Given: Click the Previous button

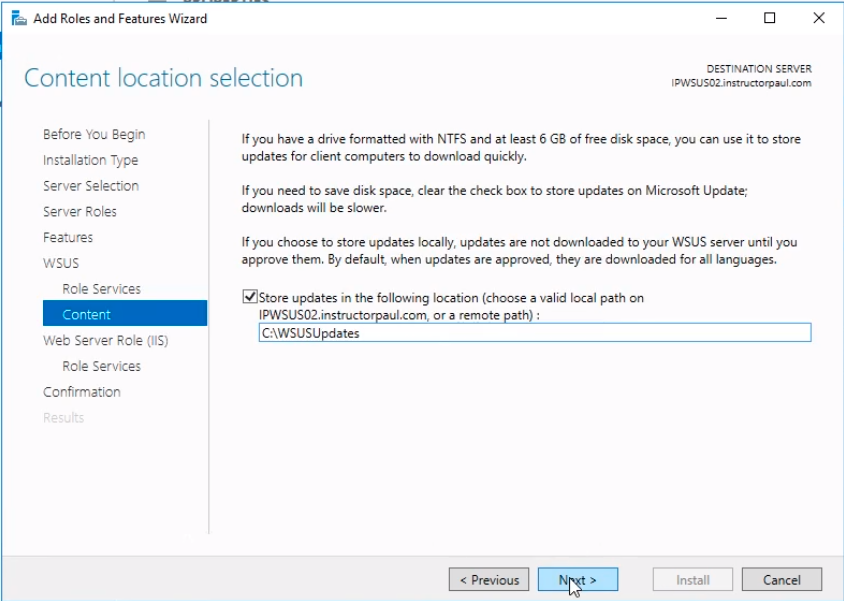Looking at the screenshot, I should pyautogui.click(x=490, y=580).
